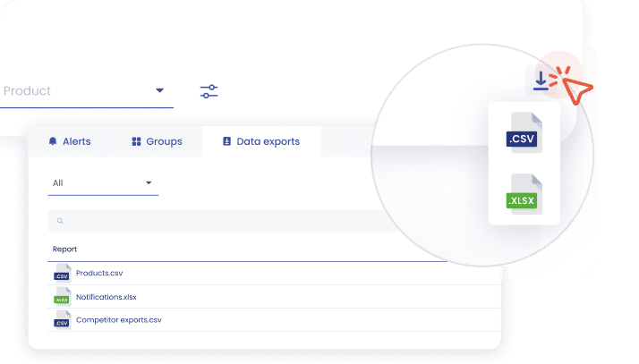Screen dimensions: 639x364
Task: Click the Report column header
Action: pos(65,250)
